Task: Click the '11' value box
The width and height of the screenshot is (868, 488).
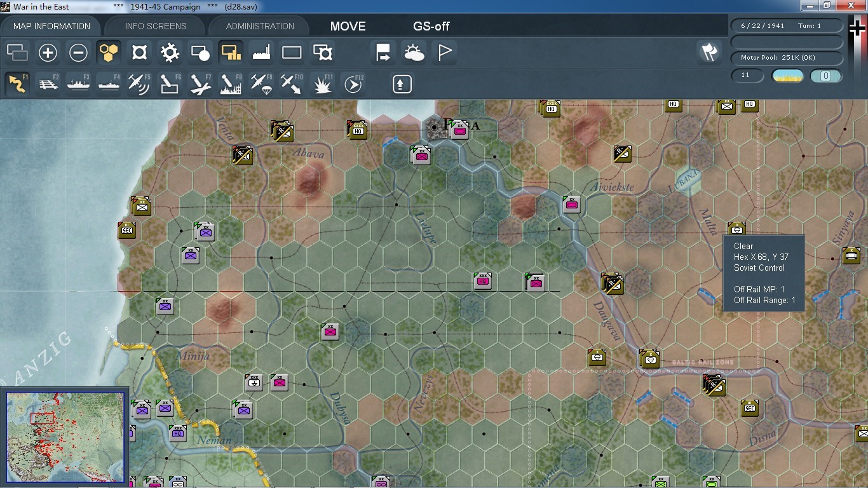Action: coord(747,76)
